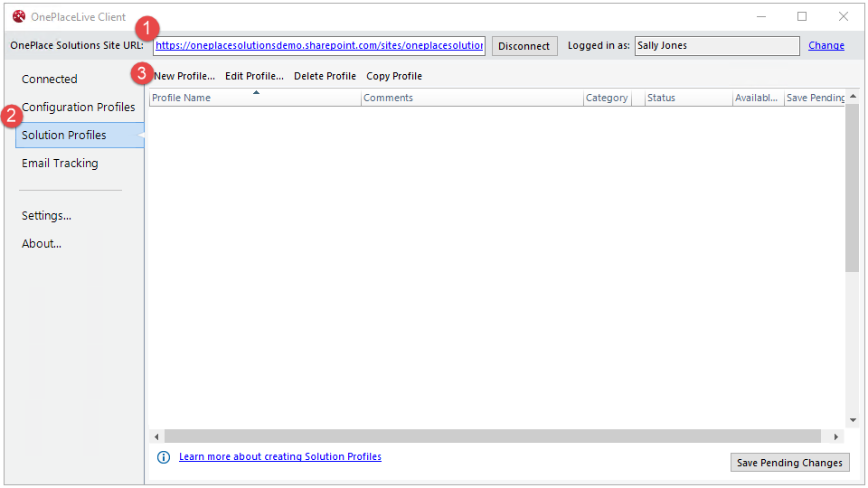Open the About entry in the sidebar
The width and height of the screenshot is (868, 488).
click(42, 244)
